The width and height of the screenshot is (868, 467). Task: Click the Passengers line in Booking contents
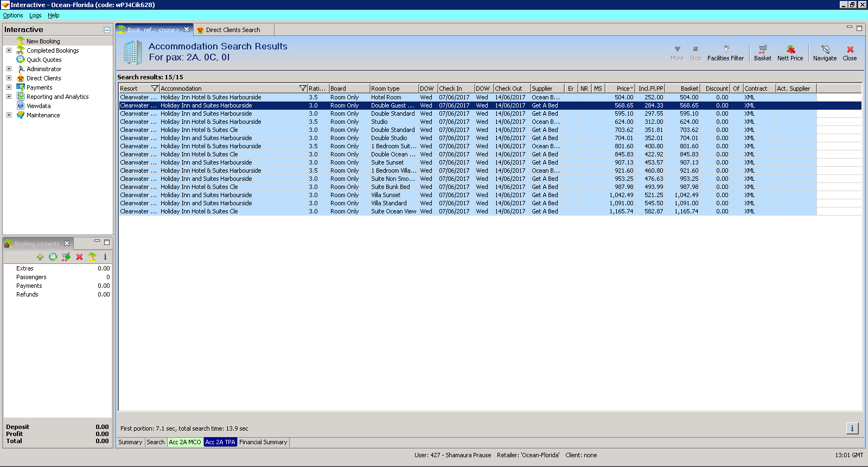pyautogui.click(x=58, y=277)
